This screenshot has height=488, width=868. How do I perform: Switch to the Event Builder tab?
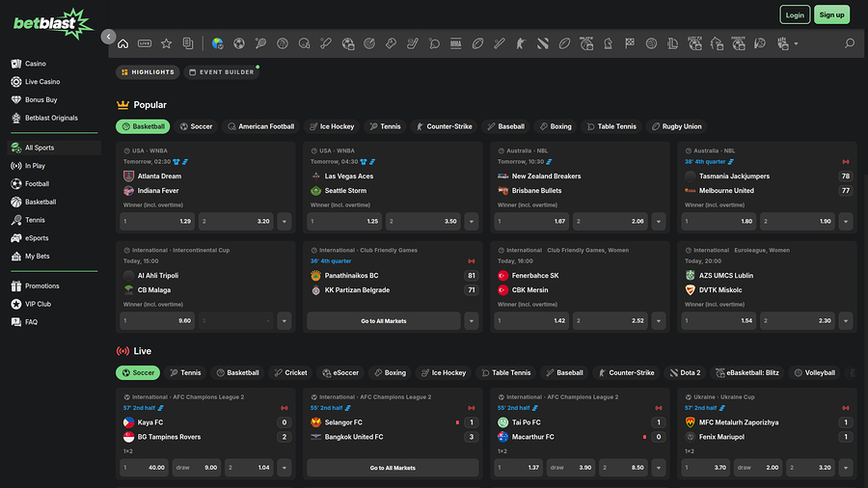tap(221, 72)
